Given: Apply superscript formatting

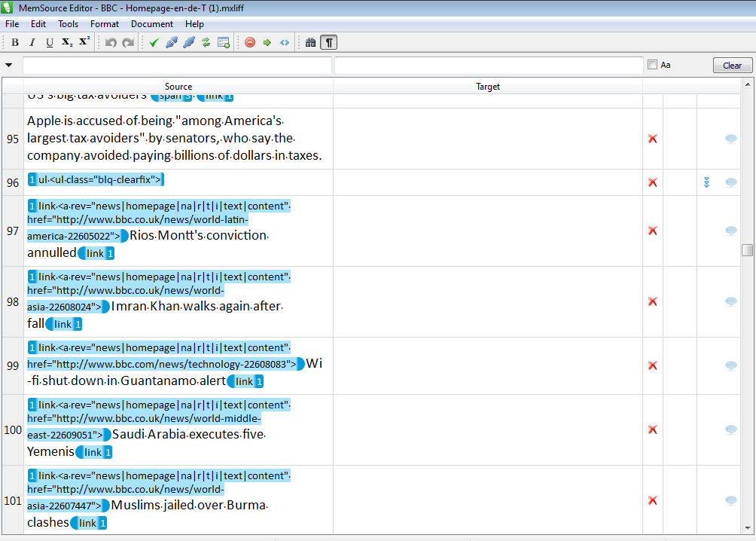Looking at the screenshot, I should coord(84,42).
